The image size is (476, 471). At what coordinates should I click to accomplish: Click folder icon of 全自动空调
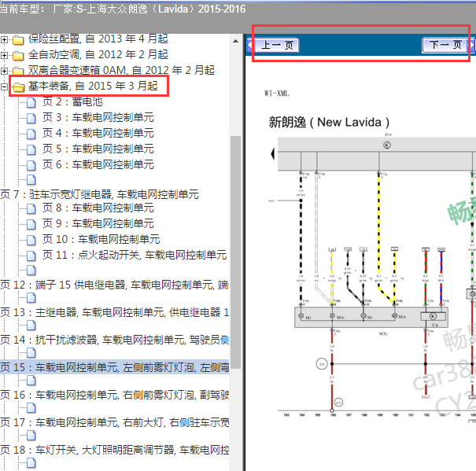(18, 56)
